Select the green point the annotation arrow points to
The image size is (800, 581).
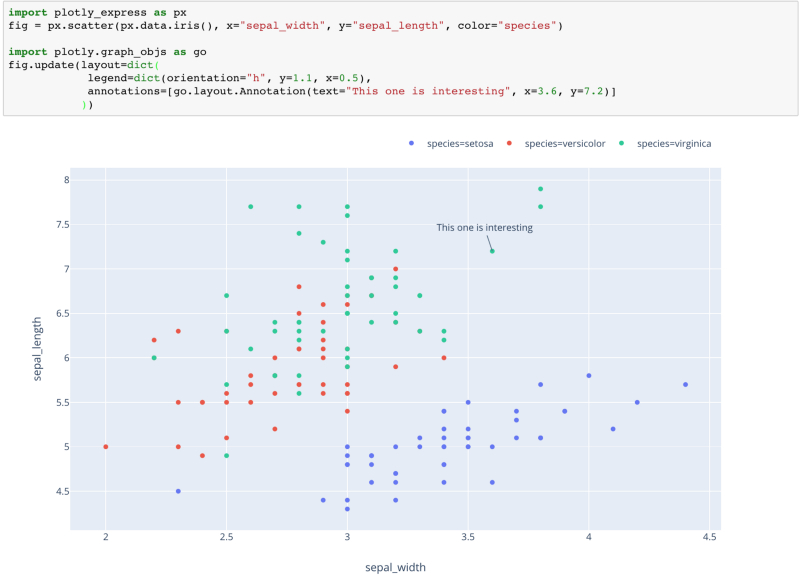[492, 251]
